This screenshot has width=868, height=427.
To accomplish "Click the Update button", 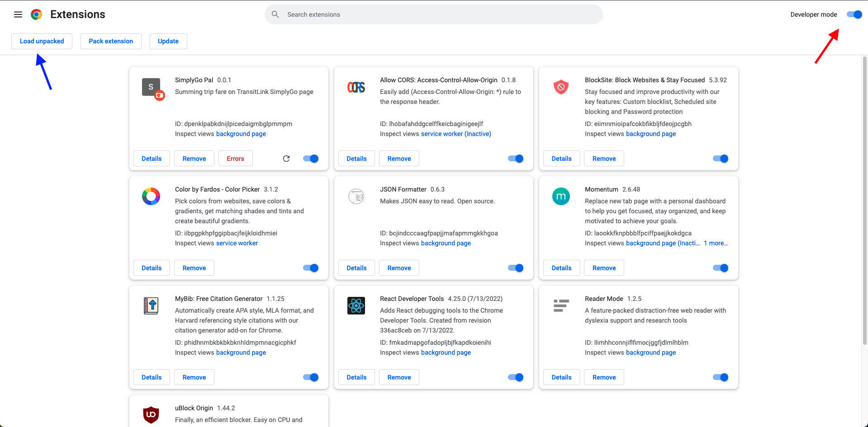I will pyautogui.click(x=168, y=41).
